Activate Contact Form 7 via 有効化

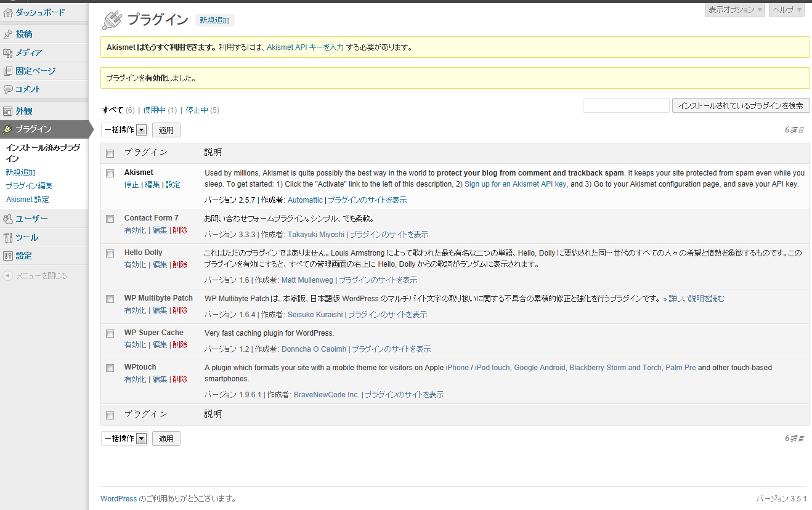click(x=135, y=230)
